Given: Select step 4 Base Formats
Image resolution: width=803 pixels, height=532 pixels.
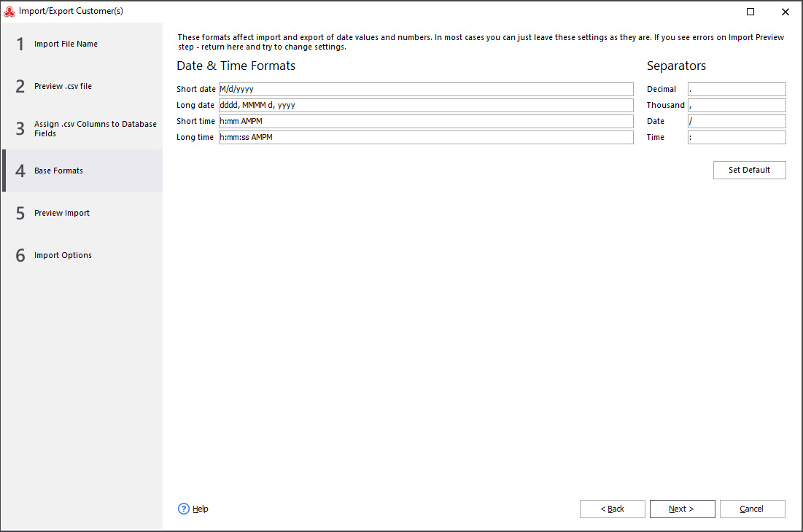Looking at the screenshot, I should [x=82, y=171].
